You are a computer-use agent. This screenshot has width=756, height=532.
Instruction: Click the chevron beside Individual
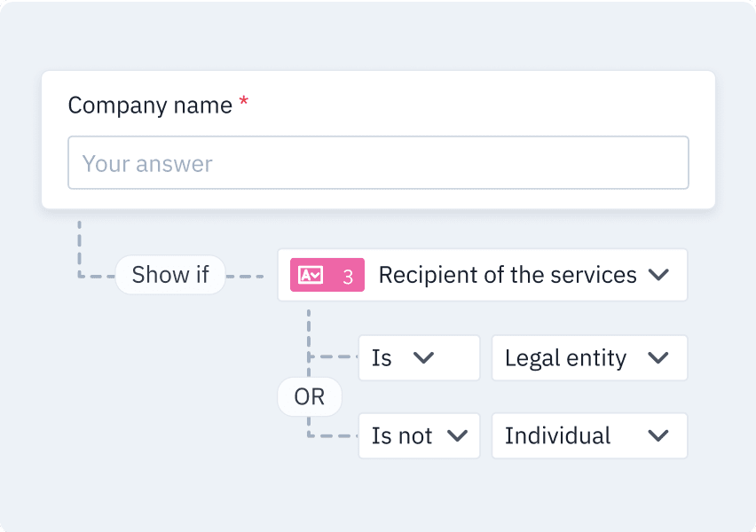click(x=658, y=436)
